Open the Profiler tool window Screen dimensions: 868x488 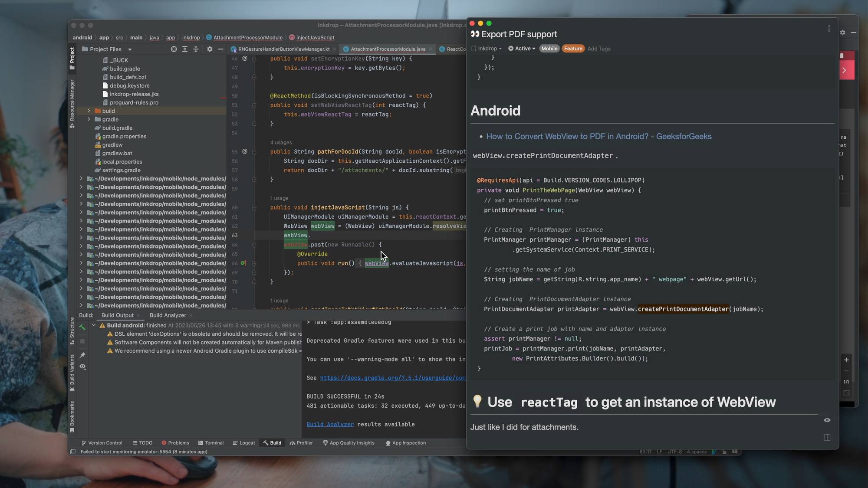tap(302, 443)
